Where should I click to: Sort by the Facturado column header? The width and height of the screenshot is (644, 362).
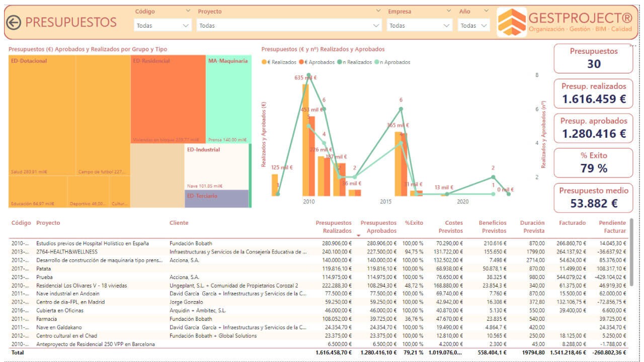[x=573, y=223]
